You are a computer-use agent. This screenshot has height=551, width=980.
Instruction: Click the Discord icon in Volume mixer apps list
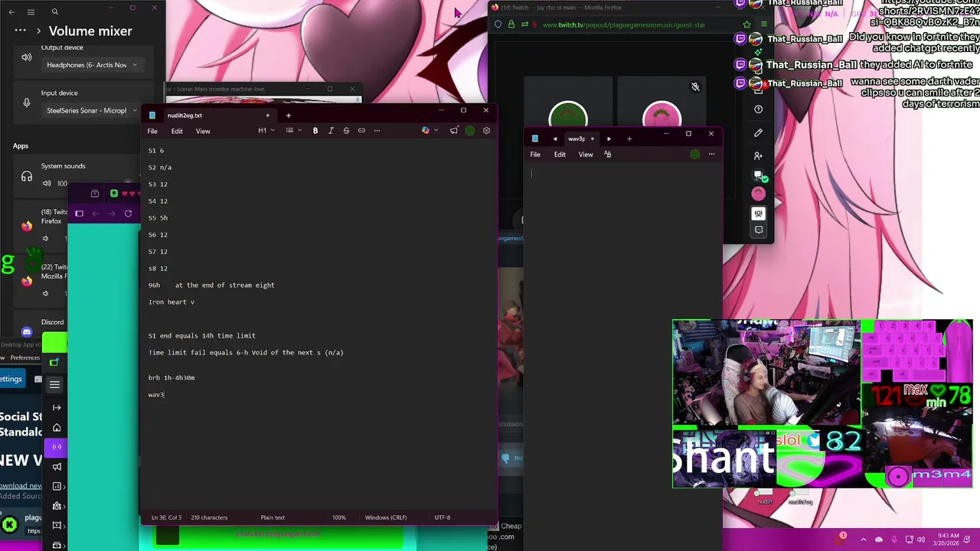[27, 332]
